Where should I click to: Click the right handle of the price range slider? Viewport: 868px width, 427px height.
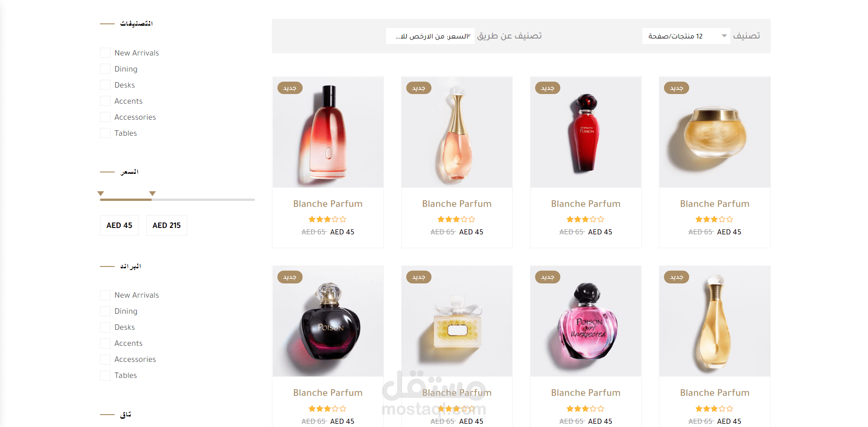pos(153,194)
